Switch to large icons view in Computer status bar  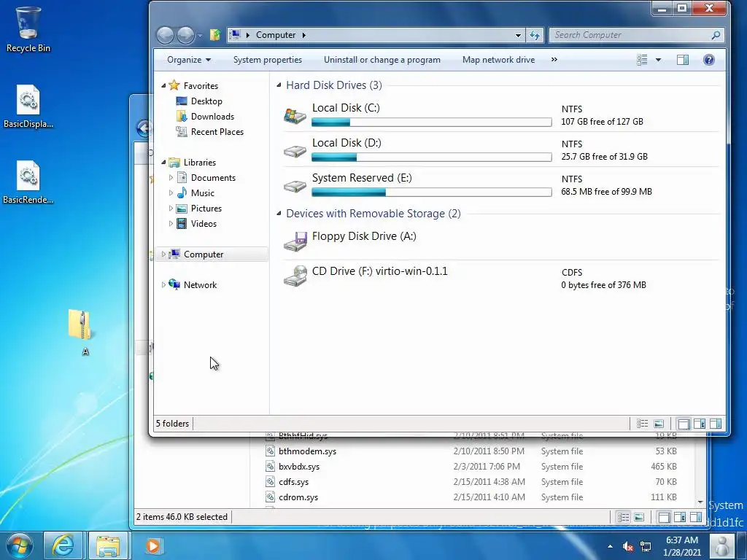[x=659, y=424]
